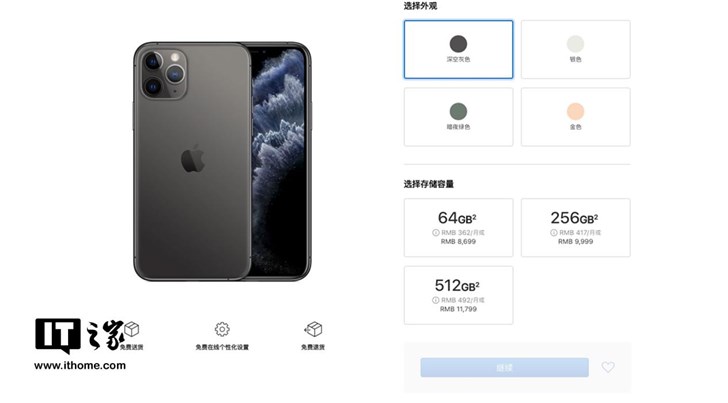Click info icon beside RMB 362 monthly
The width and height of the screenshot is (728, 403).
[436, 233]
